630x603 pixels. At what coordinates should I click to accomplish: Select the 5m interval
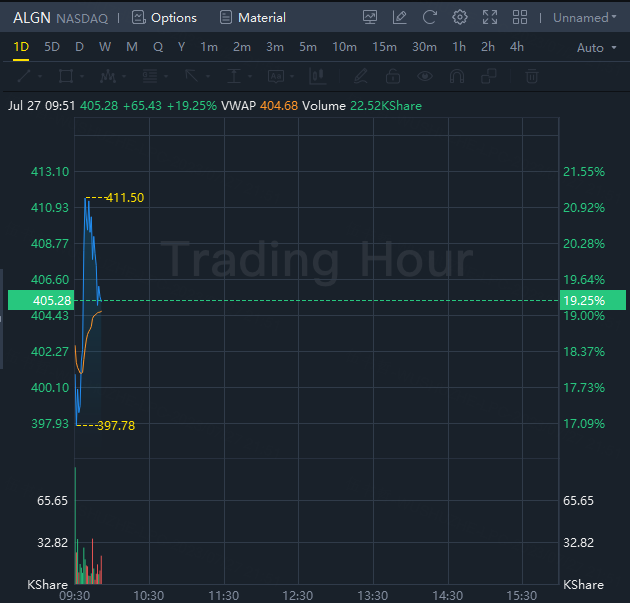[308, 47]
